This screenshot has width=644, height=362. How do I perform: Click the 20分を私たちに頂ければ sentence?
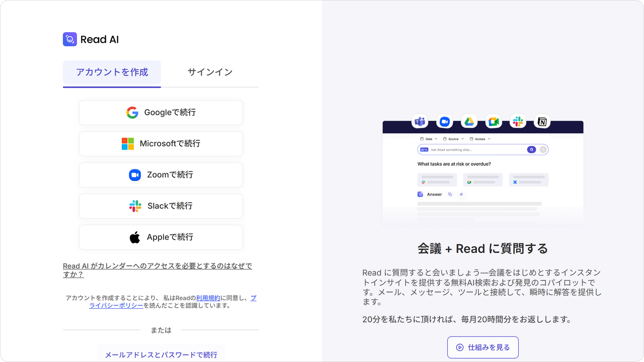point(467,319)
